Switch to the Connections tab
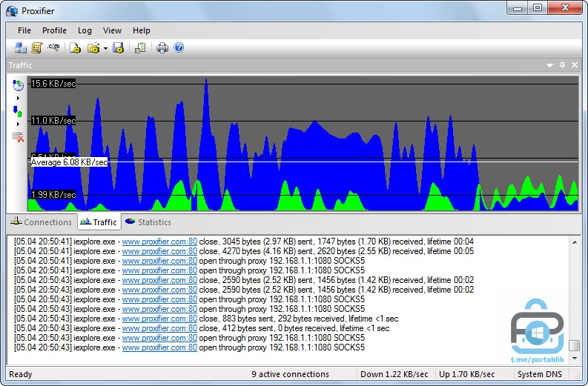588x386 pixels. pyautogui.click(x=42, y=222)
